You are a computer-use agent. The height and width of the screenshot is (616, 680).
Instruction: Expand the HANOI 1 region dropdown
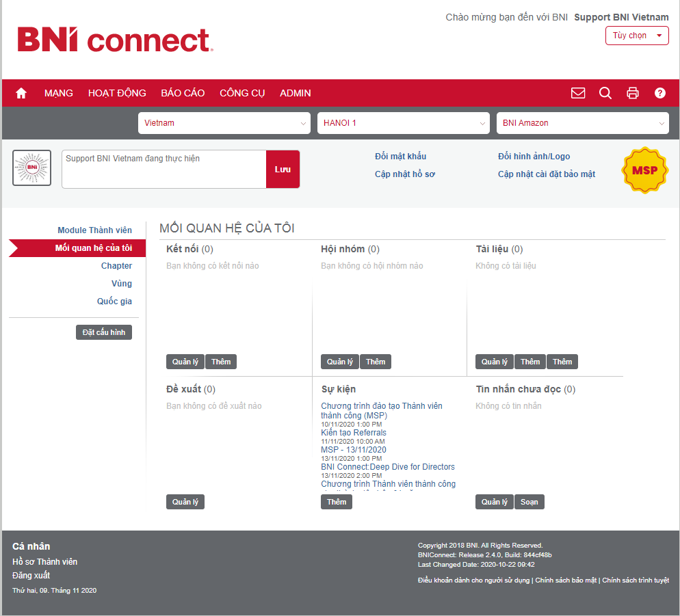(404, 123)
